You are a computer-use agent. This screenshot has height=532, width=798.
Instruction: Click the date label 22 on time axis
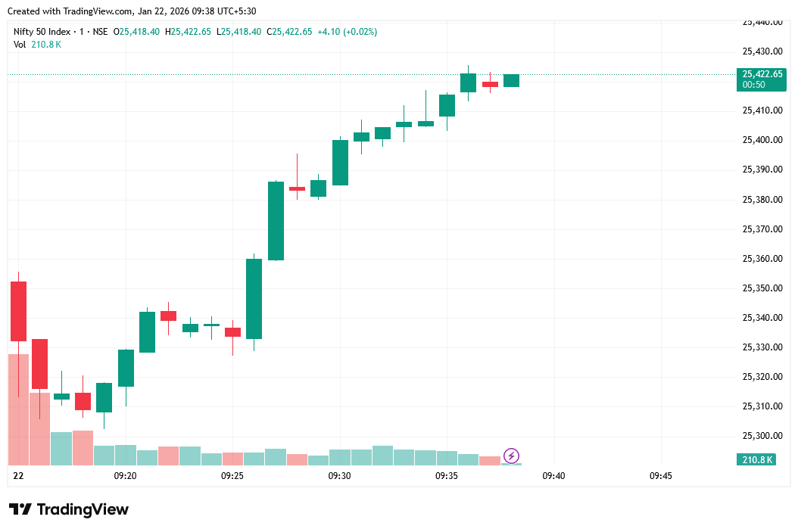(19, 476)
